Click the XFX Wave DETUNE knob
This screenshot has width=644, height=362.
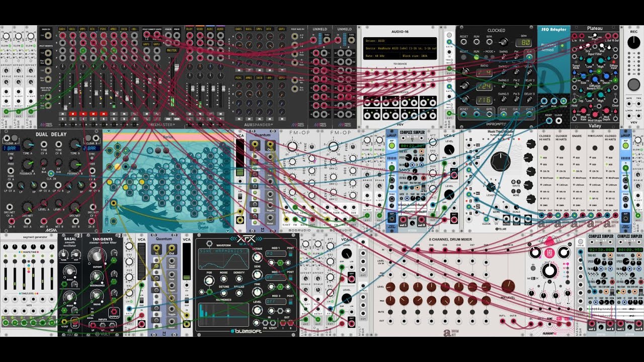224,293
